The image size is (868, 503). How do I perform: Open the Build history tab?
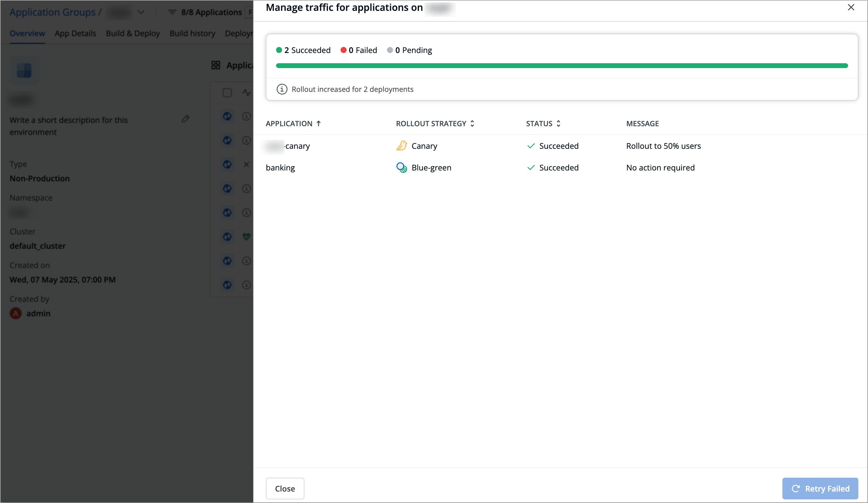(192, 33)
